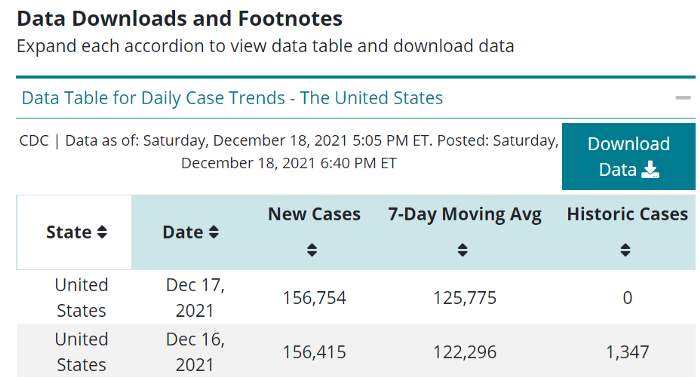Sort by New Cases using arrow icon
Viewport: 700px width, 377px height.
click(312, 250)
